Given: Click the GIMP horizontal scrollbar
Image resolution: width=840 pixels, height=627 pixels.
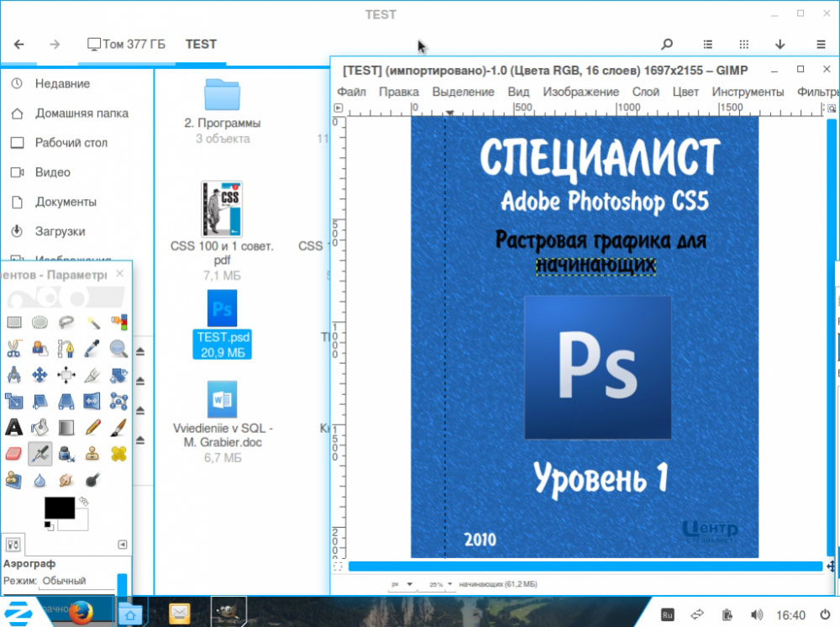Looking at the screenshot, I should pos(585,566).
